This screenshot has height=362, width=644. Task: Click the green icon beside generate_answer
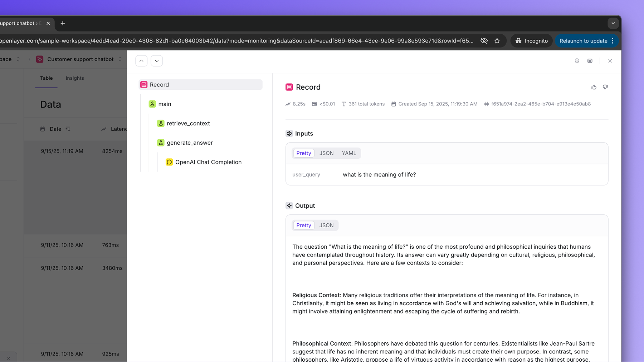pyautogui.click(x=161, y=143)
